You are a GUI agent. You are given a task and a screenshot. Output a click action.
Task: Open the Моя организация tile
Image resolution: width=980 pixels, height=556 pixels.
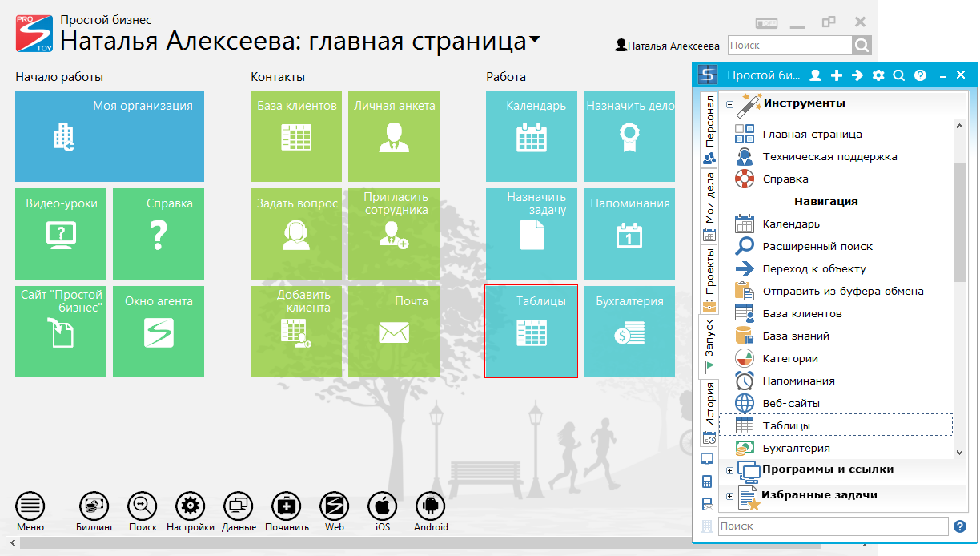(109, 136)
